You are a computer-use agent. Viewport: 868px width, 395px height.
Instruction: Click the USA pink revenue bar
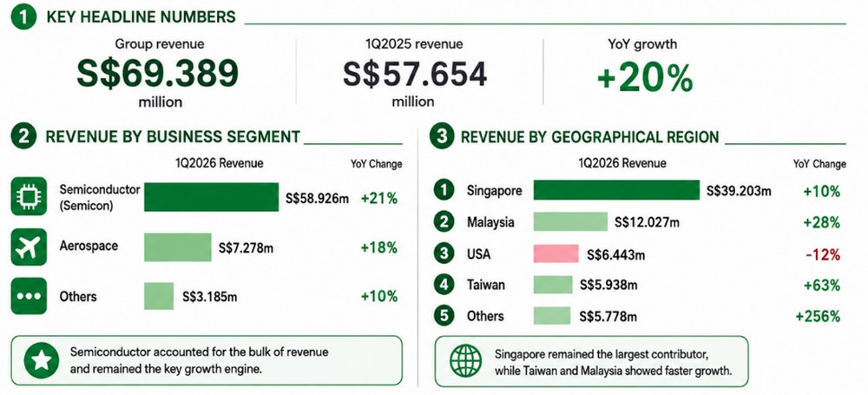point(556,253)
